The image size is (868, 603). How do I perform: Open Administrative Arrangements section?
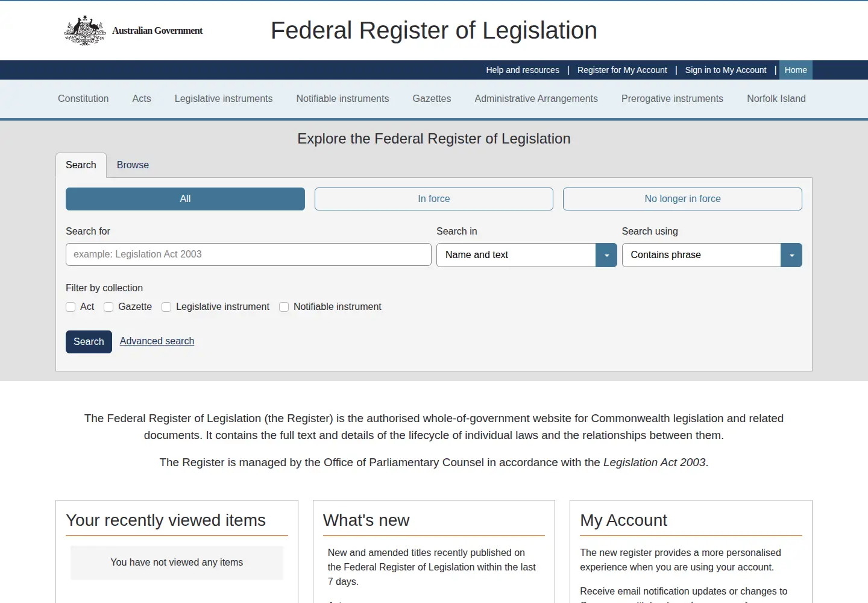click(x=536, y=99)
